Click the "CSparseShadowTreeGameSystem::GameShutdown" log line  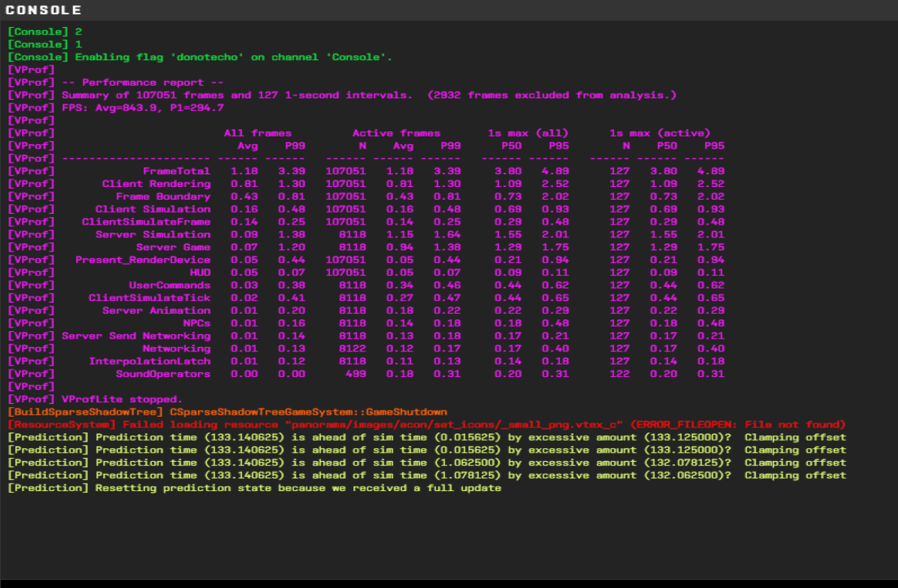(228, 412)
